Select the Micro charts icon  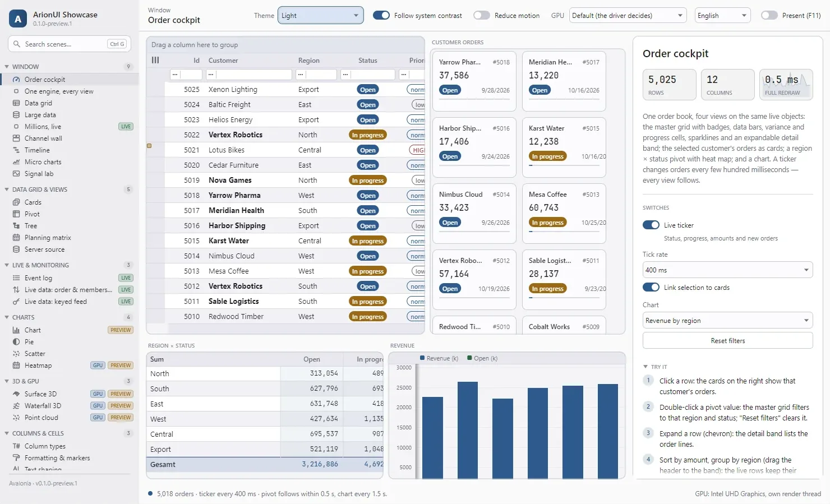(16, 162)
